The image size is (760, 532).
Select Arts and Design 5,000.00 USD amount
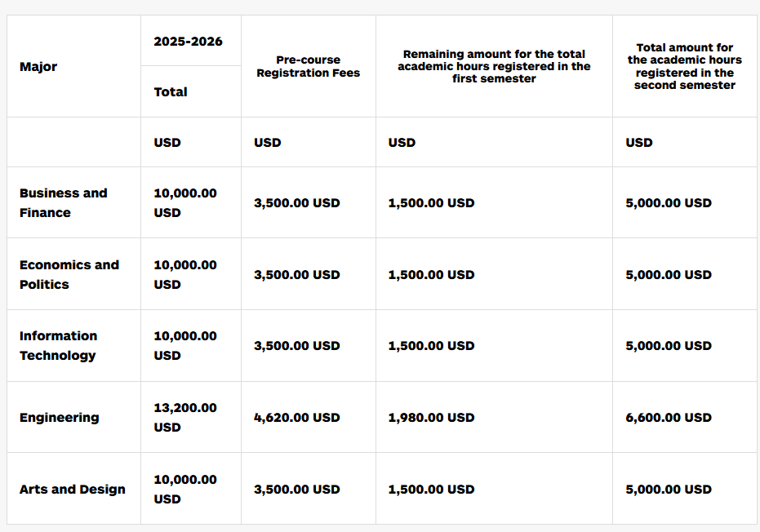tap(669, 490)
